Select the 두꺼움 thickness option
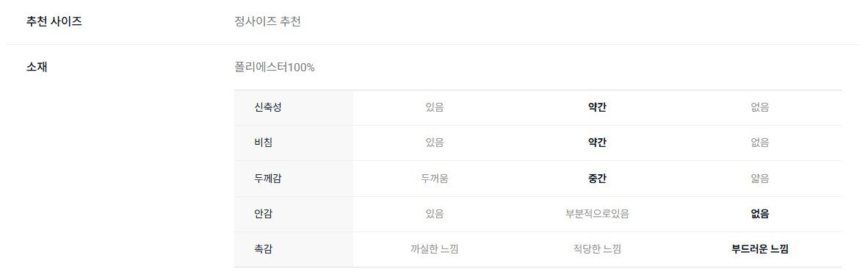Viewport: 868px width, 280px height. pyautogui.click(x=435, y=179)
